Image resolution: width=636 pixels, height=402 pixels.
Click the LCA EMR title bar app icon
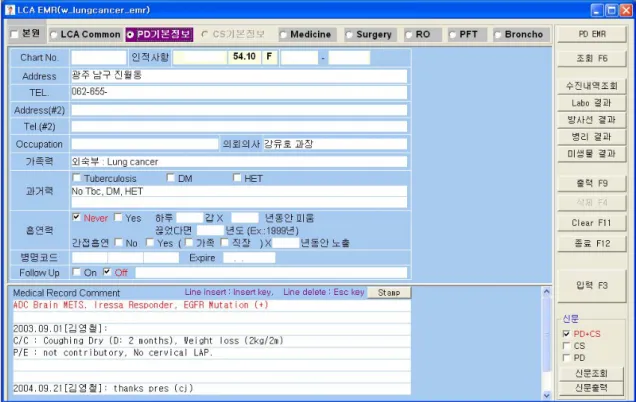tap(10, 10)
